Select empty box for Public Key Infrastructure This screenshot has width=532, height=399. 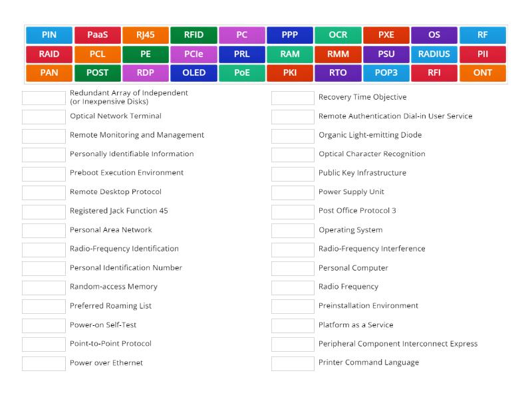pos(293,174)
